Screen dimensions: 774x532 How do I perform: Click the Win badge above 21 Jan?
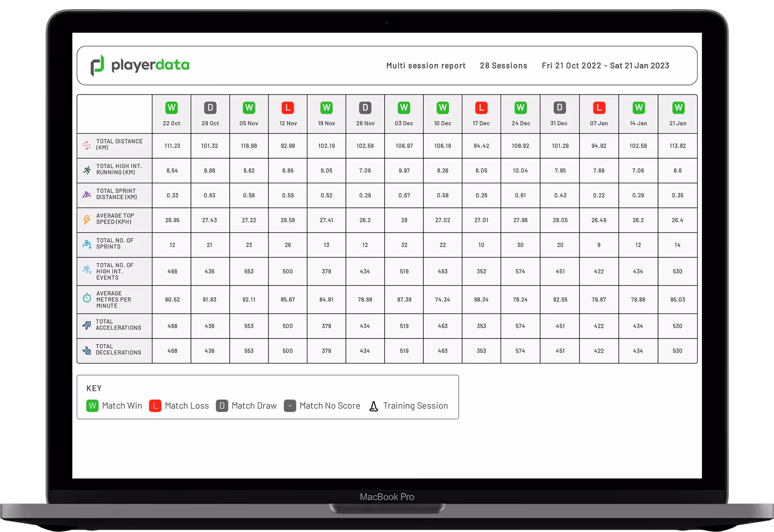679,107
